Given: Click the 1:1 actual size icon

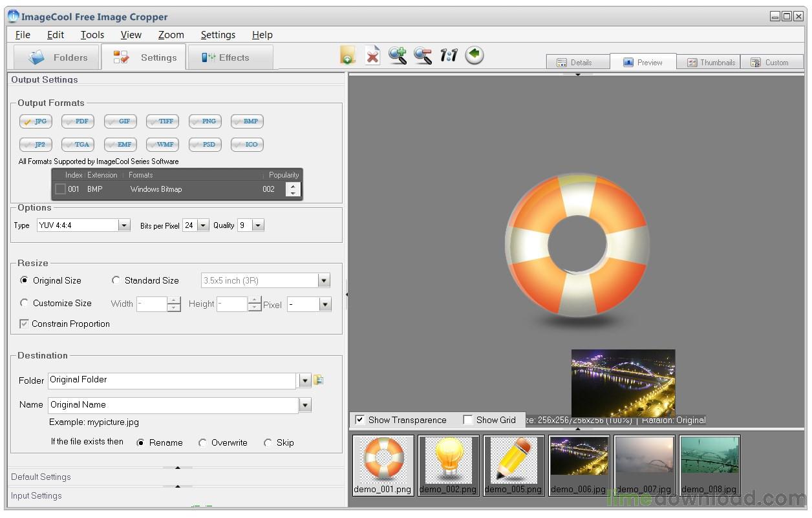Looking at the screenshot, I should [x=449, y=56].
